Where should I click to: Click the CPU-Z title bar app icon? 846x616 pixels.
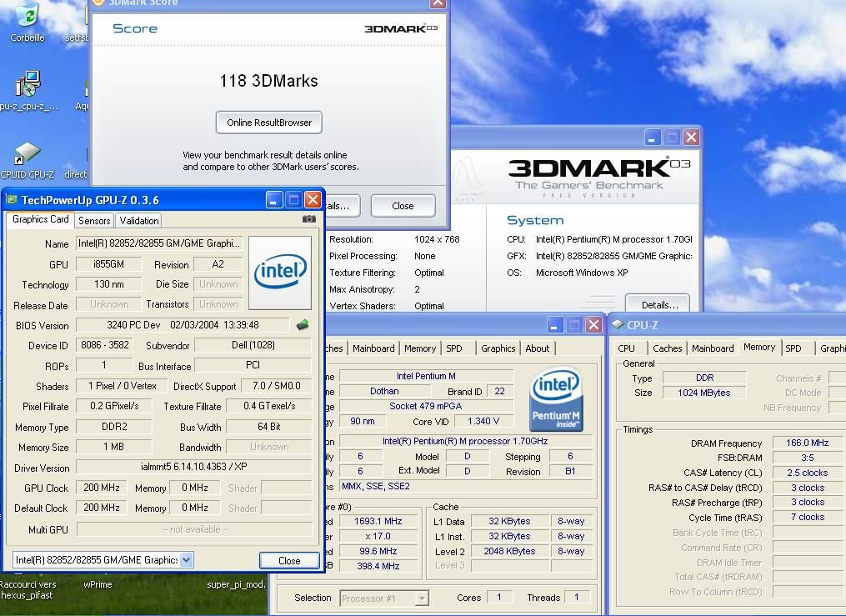618,325
